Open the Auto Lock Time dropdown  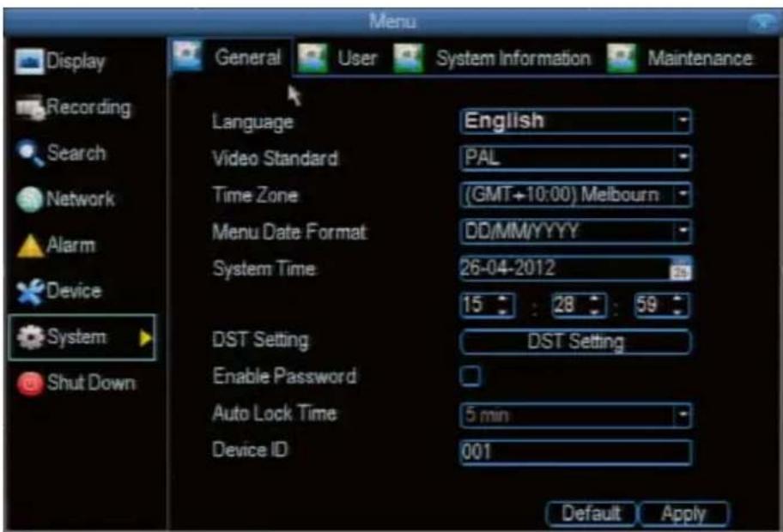point(576,415)
